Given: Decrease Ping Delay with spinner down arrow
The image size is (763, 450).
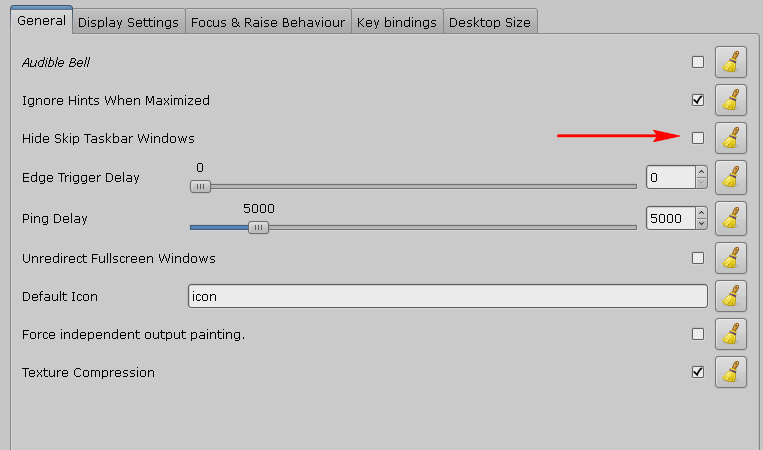Looking at the screenshot, I should coord(701,223).
